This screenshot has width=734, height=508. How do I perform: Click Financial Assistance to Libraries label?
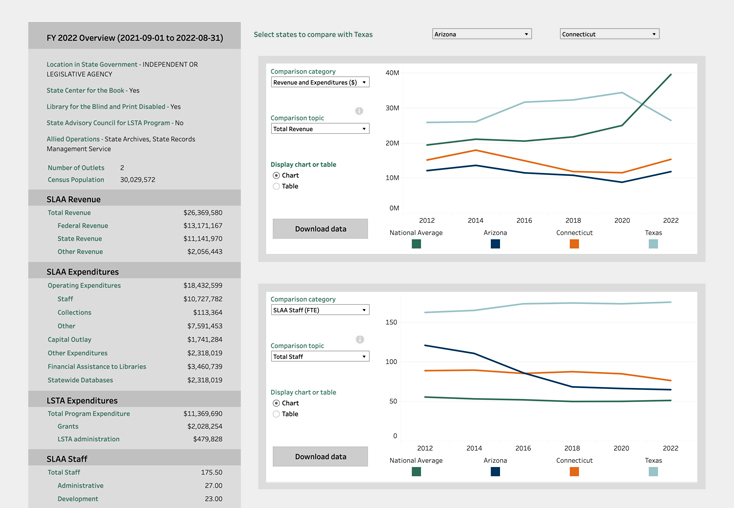coord(97,367)
